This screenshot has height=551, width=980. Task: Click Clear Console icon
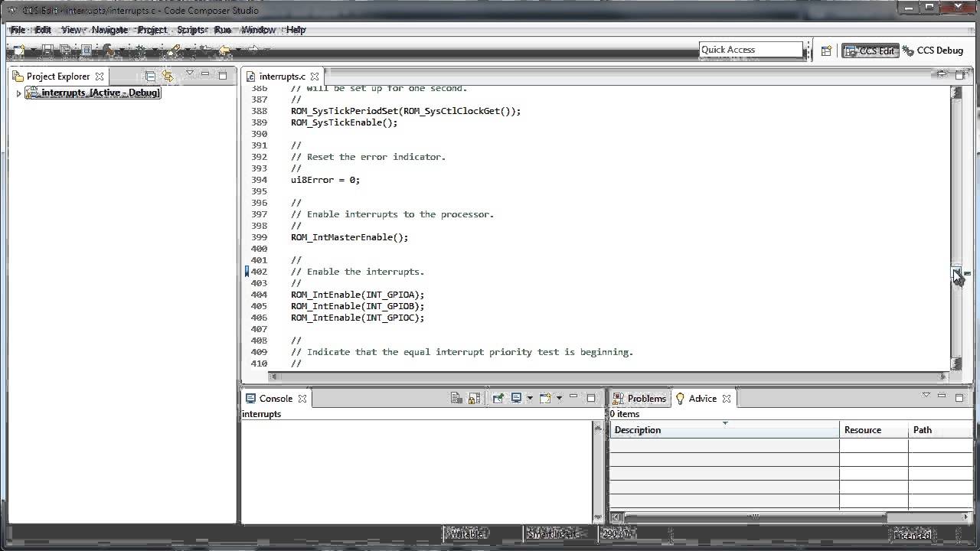pyautogui.click(x=456, y=398)
